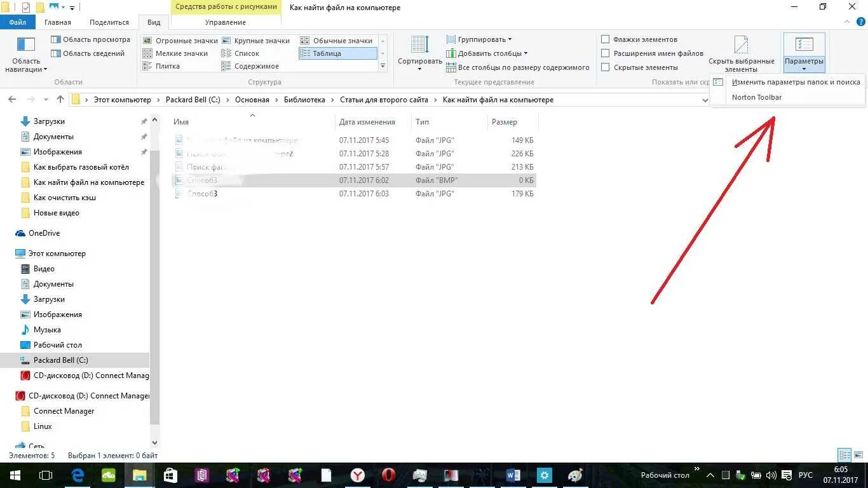Toggle Область сведений details pane
The image size is (868, 488).
pyautogui.click(x=88, y=53)
